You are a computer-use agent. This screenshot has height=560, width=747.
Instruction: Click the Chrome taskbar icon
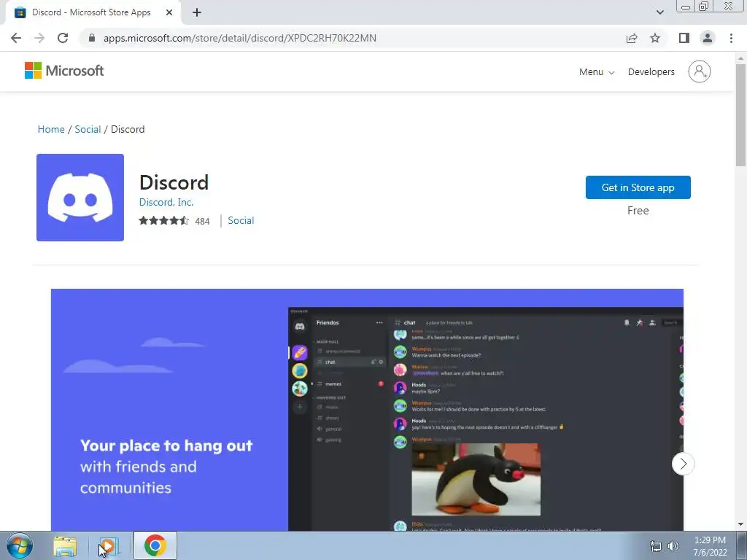155,545
